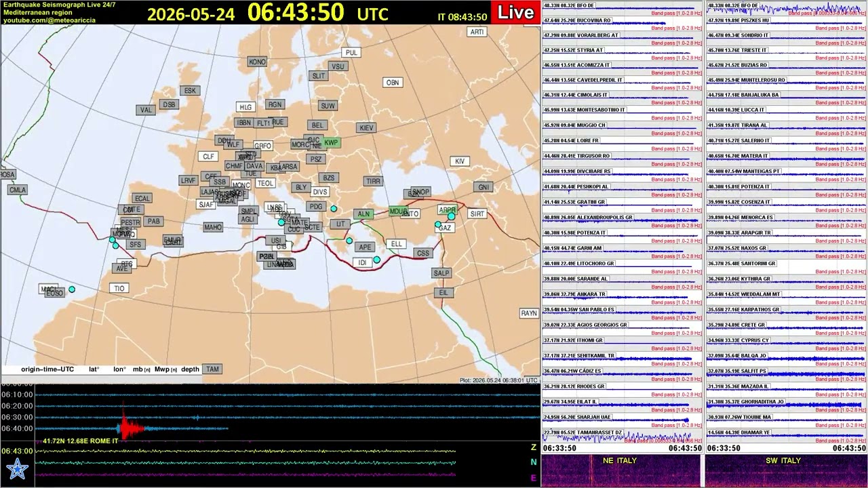Select the DHAMAR YE trace label
868x488 pixels.
pyautogui.click(x=738, y=432)
